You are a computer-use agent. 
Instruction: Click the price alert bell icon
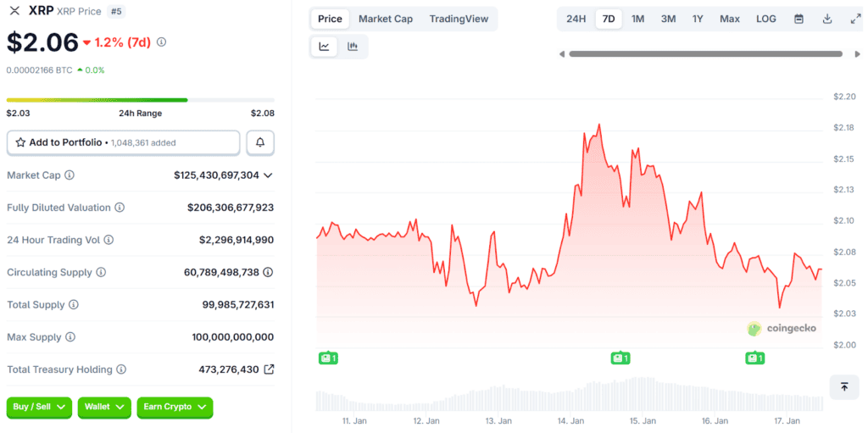pos(260,142)
